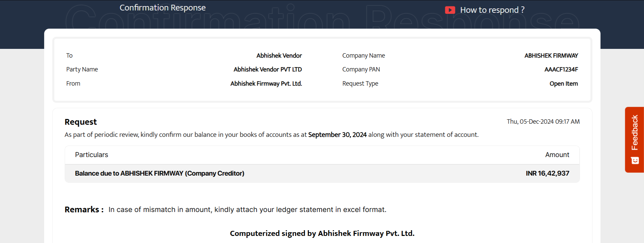
Task: Click the Amount column header
Action: pos(557,155)
